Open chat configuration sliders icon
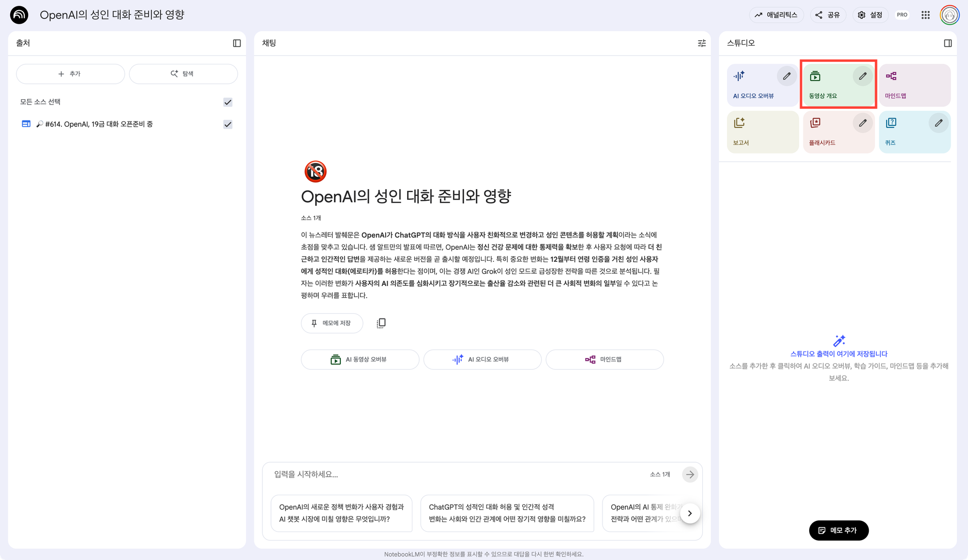Image resolution: width=968 pixels, height=560 pixels. tap(701, 43)
